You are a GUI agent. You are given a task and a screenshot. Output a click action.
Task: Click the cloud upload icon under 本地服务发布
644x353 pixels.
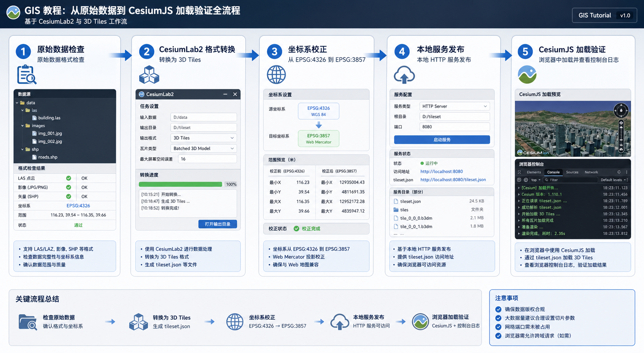404,74
